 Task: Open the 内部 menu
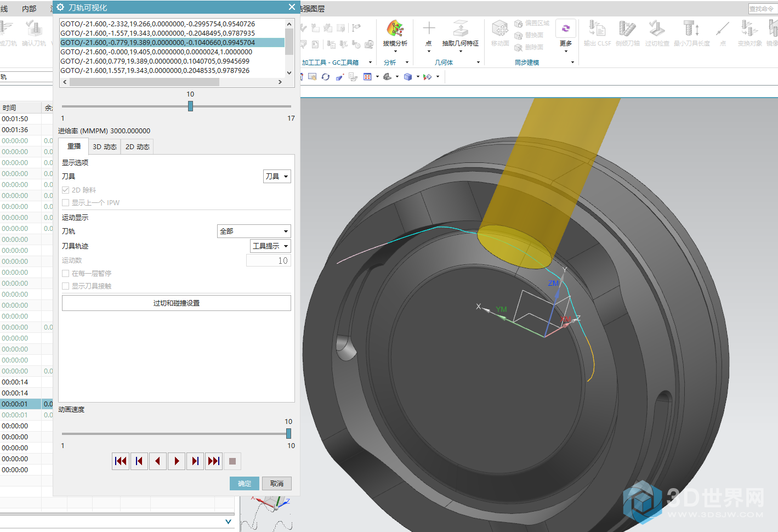[29, 9]
